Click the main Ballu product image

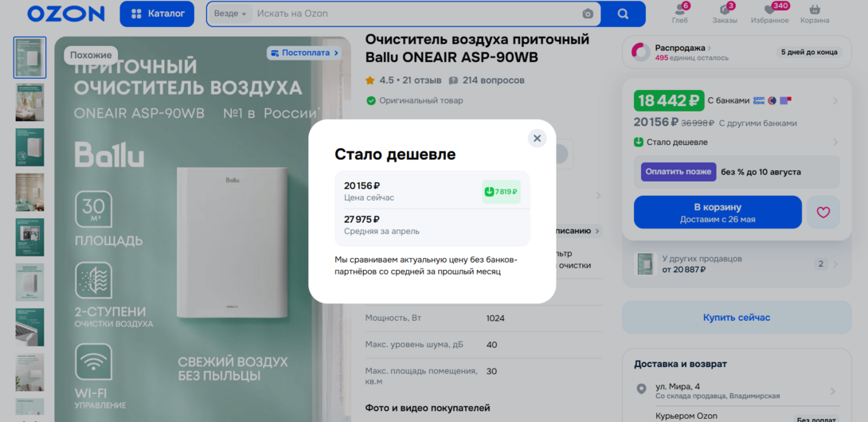pyautogui.click(x=202, y=229)
